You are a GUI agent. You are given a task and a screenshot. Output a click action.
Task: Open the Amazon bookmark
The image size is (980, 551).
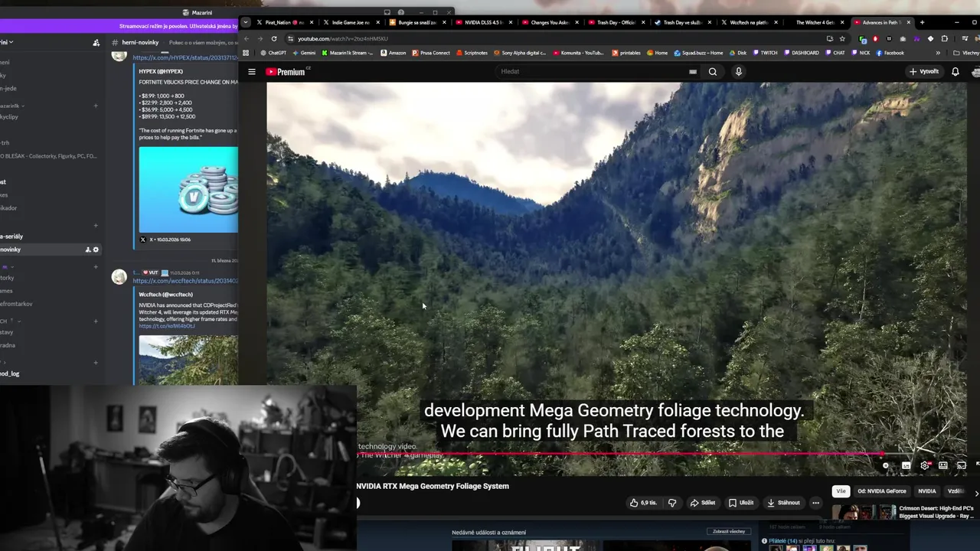[x=392, y=53]
